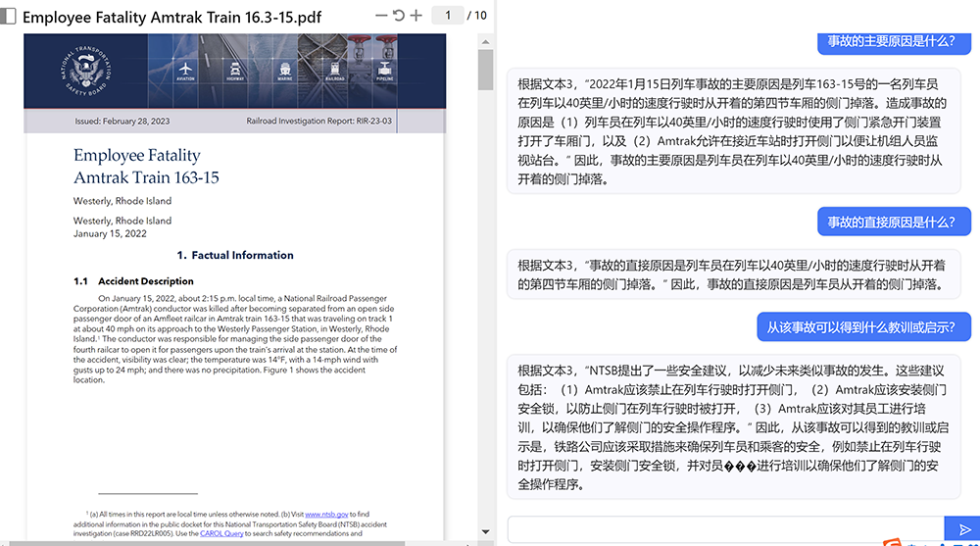
Task: Click the Pipeline valve icon in banner
Action: click(x=383, y=70)
